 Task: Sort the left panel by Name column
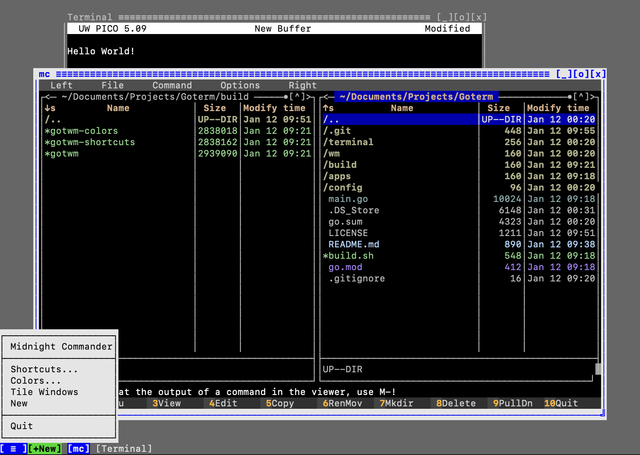coord(118,108)
